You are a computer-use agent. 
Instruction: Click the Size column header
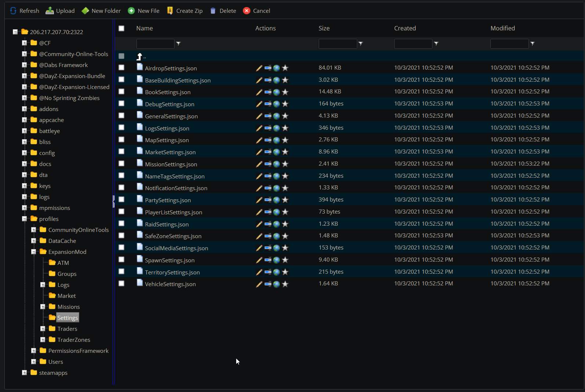(324, 28)
